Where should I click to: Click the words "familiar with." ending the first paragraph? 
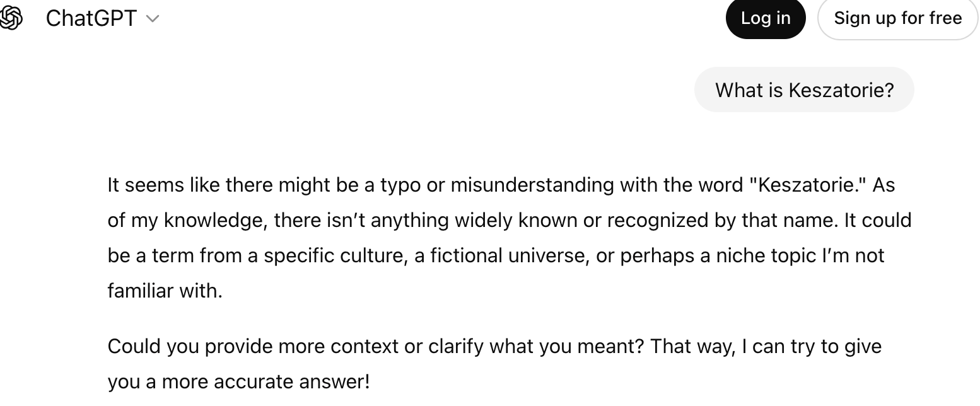(165, 291)
